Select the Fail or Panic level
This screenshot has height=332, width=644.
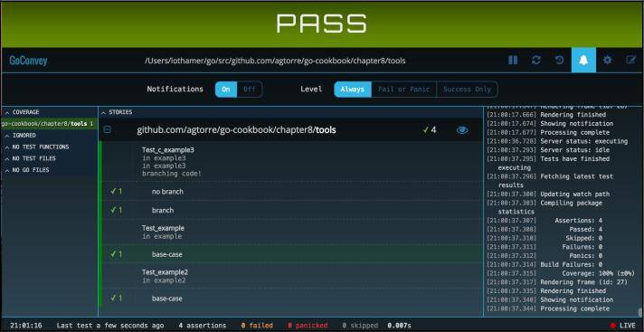(x=403, y=90)
